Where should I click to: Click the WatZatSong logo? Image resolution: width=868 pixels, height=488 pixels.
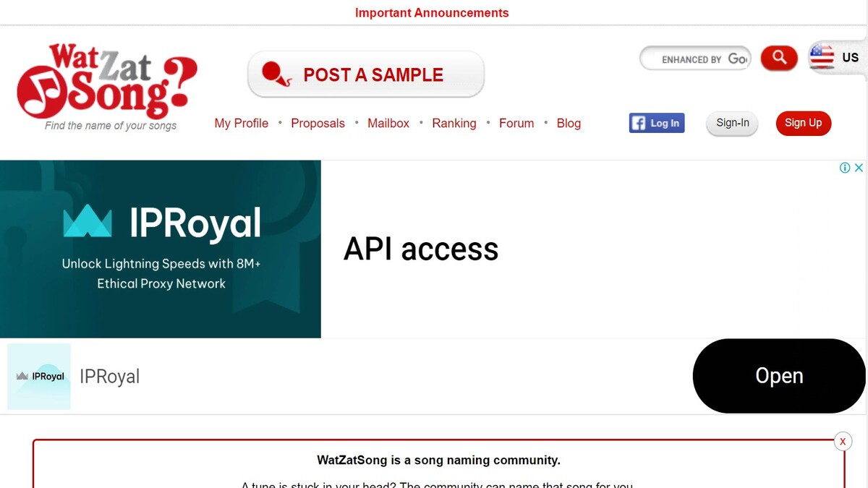pyautogui.click(x=106, y=82)
